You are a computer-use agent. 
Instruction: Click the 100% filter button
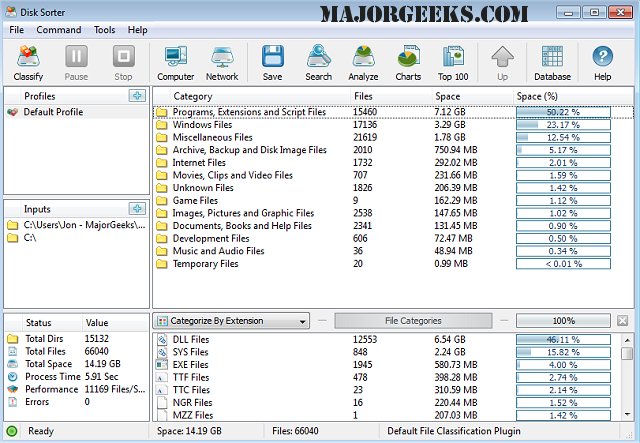[563, 321]
